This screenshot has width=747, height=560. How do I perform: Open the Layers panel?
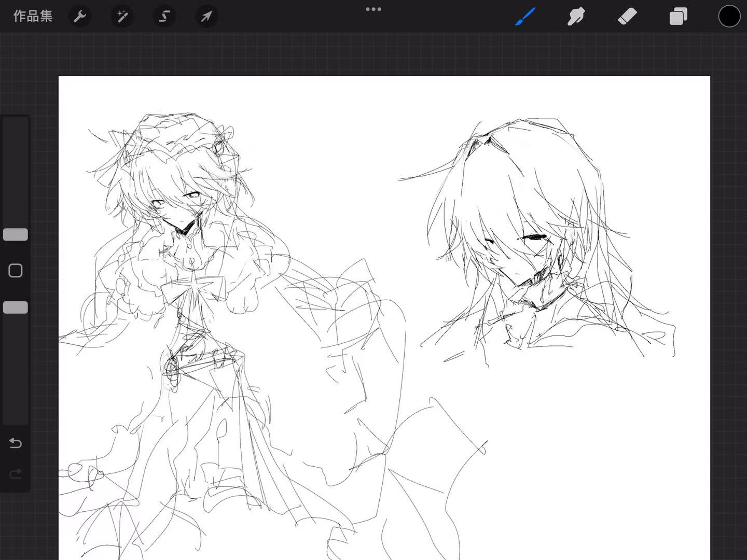tap(678, 16)
